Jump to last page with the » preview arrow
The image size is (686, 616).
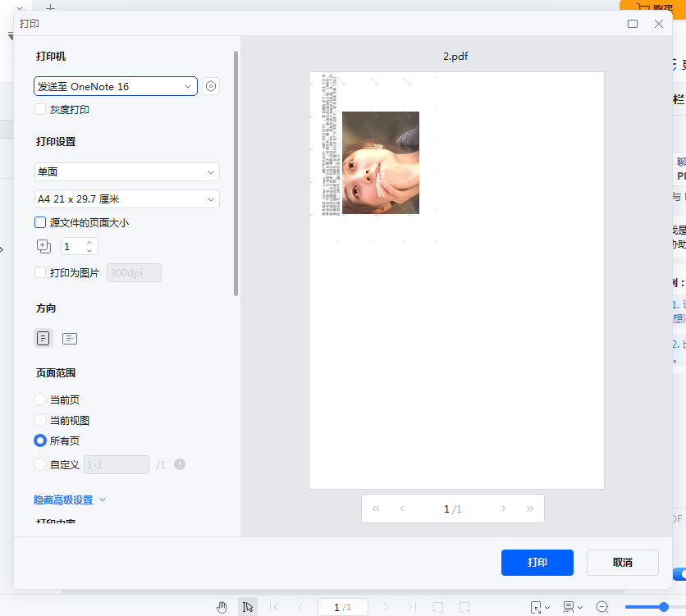(529, 509)
